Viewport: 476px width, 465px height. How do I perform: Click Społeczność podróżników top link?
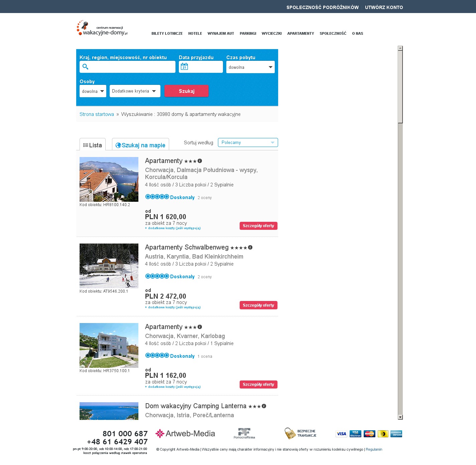(323, 7)
